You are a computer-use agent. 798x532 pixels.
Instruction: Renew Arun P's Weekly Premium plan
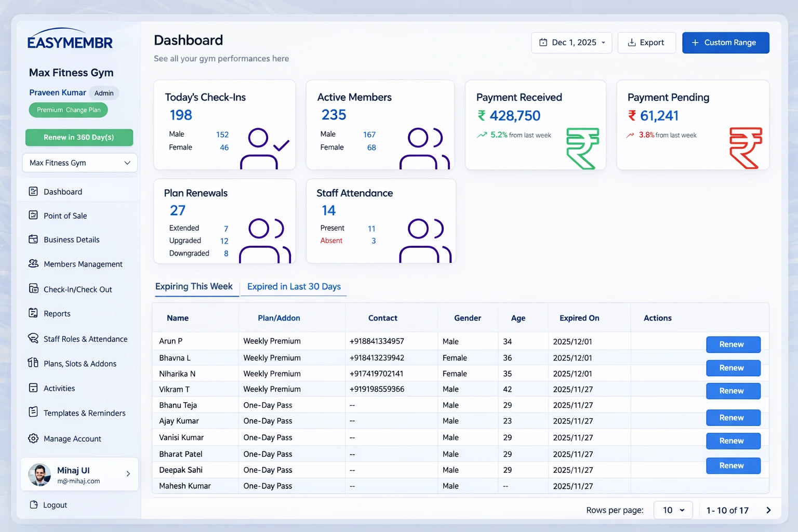[733, 344]
